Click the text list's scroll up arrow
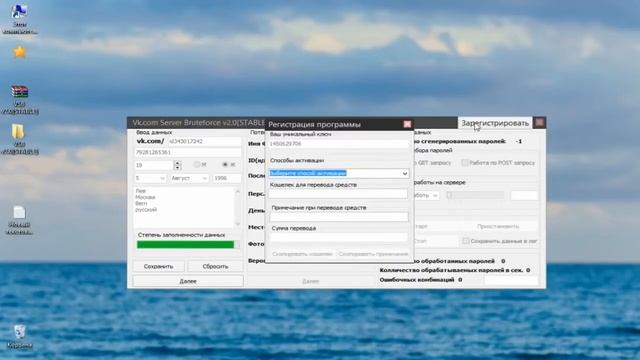The height and width of the screenshot is (360, 640). [x=238, y=191]
